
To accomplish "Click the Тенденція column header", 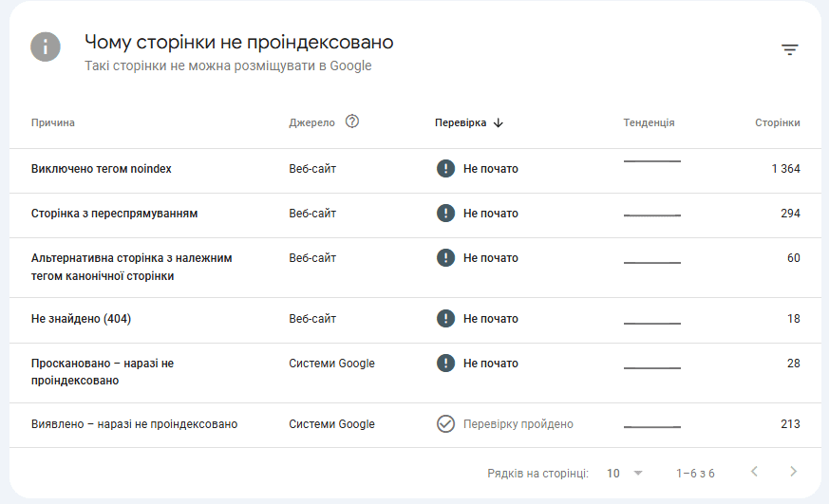I will click(x=649, y=122).
